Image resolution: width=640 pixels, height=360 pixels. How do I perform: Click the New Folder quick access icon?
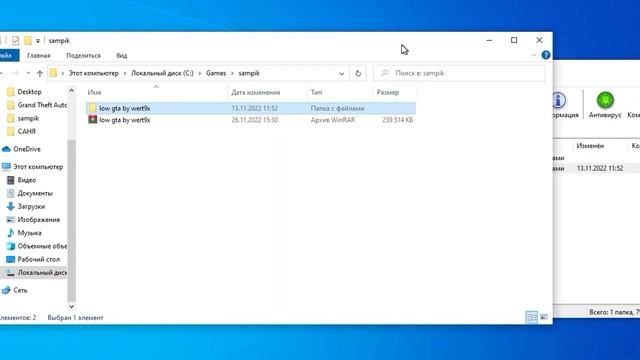27,40
